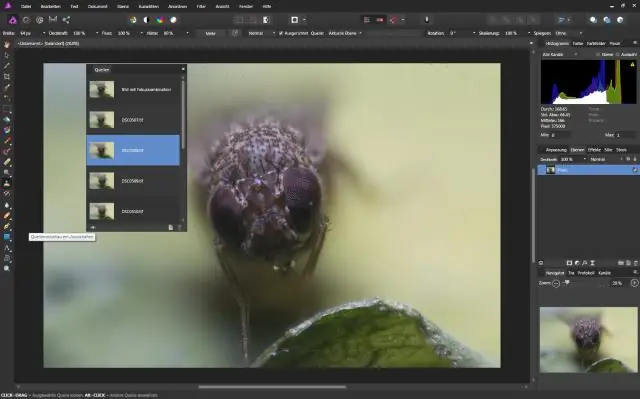This screenshot has width=640, height=399.
Task: Open the Skalierung scaling dropdown
Action: pyautogui.click(x=529, y=33)
